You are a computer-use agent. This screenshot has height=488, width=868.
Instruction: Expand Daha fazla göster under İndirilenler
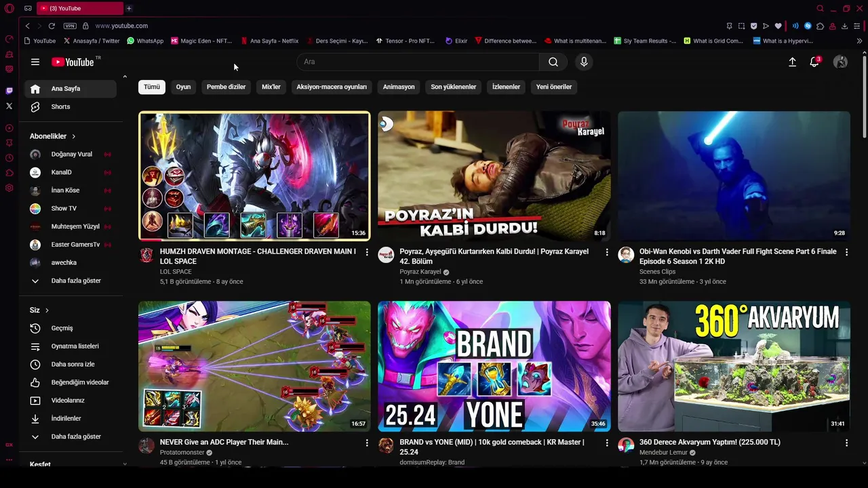(x=71, y=436)
